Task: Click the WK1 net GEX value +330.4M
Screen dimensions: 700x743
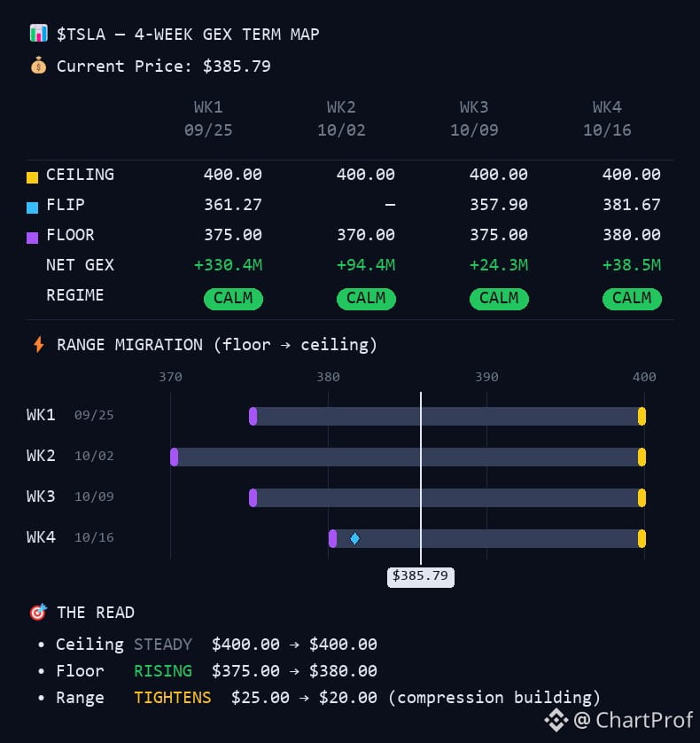Action: (x=229, y=265)
